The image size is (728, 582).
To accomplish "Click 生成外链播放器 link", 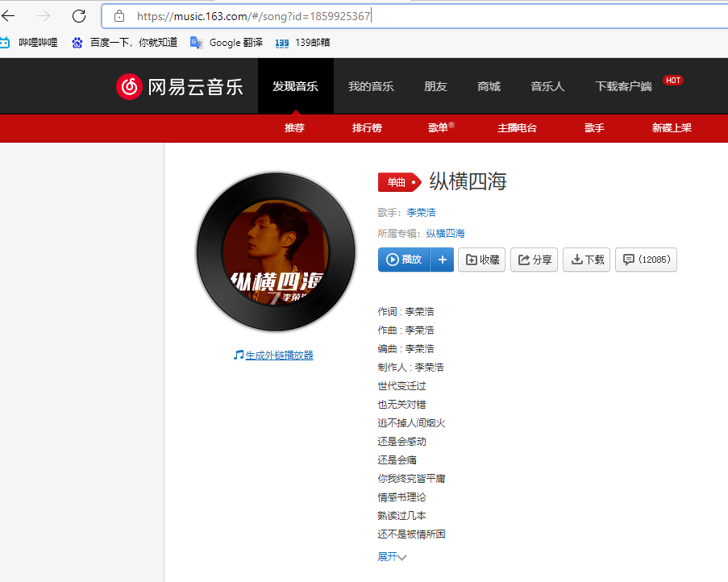I will point(280,355).
